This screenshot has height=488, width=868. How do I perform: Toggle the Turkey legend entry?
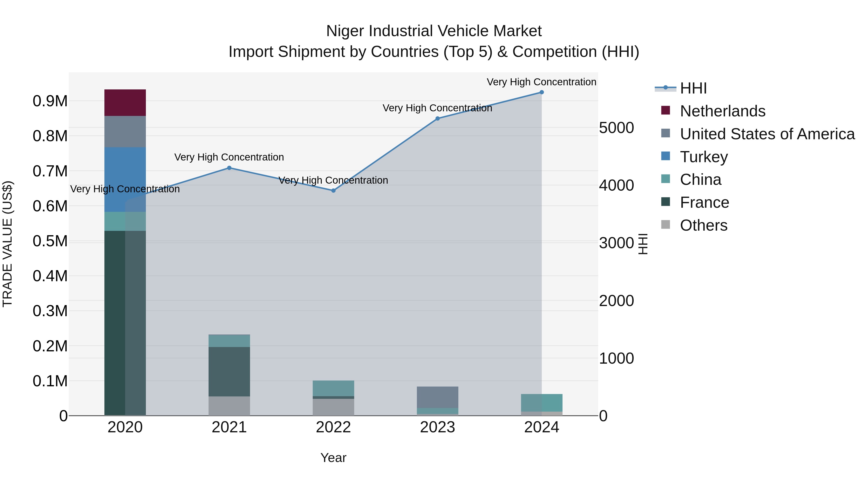(x=694, y=157)
